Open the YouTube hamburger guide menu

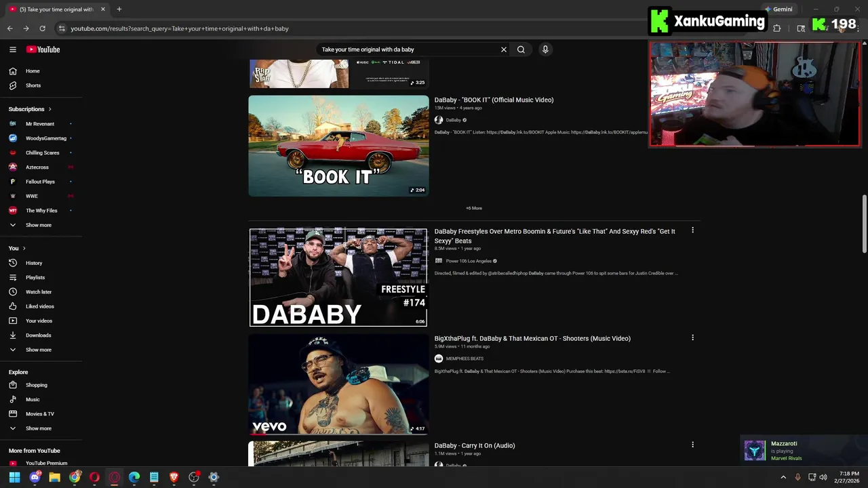[x=13, y=49]
